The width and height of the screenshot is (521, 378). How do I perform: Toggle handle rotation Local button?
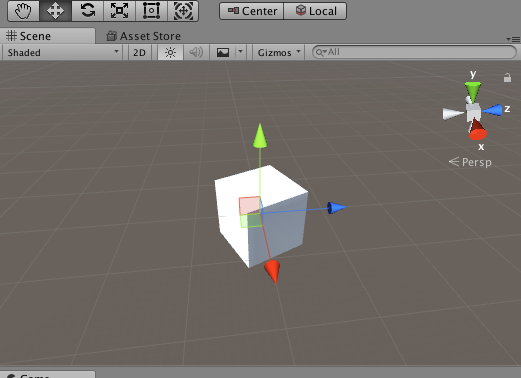(315, 11)
